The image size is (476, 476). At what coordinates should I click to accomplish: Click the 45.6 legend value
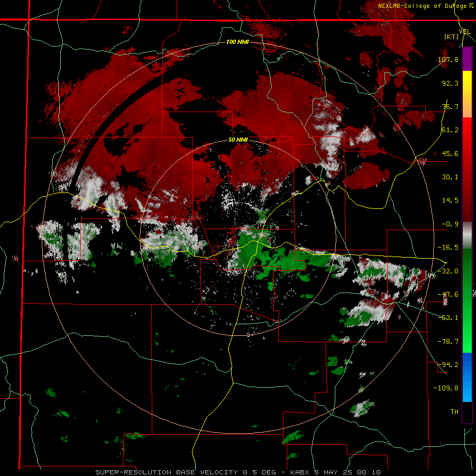[450, 153]
